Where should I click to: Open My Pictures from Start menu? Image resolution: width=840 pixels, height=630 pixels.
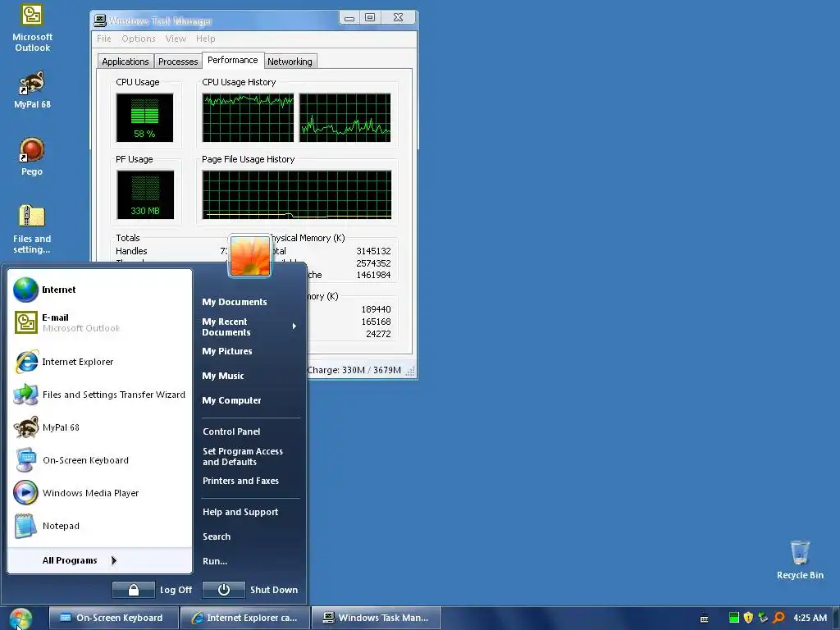tap(227, 351)
